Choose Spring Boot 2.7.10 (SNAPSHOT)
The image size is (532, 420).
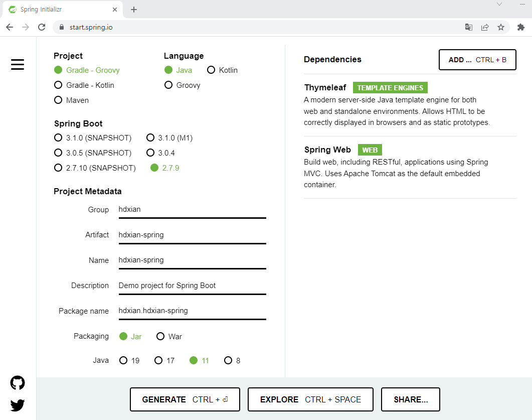coord(95,168)
